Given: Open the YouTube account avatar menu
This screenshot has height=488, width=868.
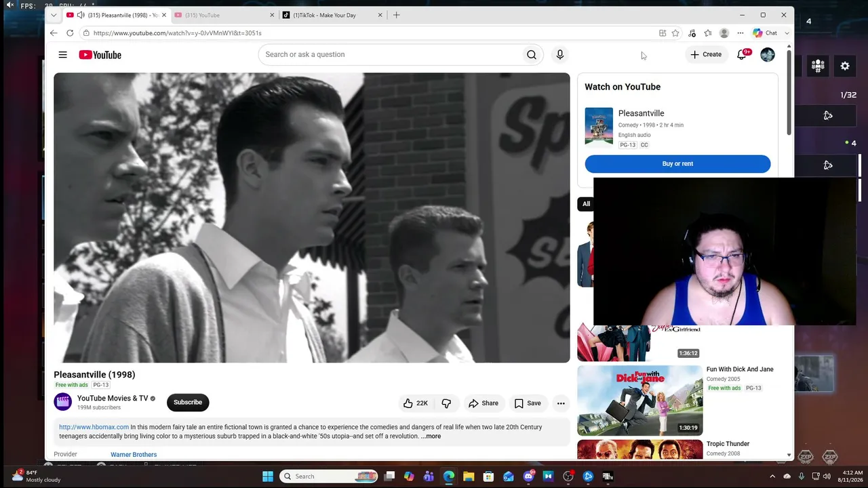Looking at the screenshot, I should 768,55.
